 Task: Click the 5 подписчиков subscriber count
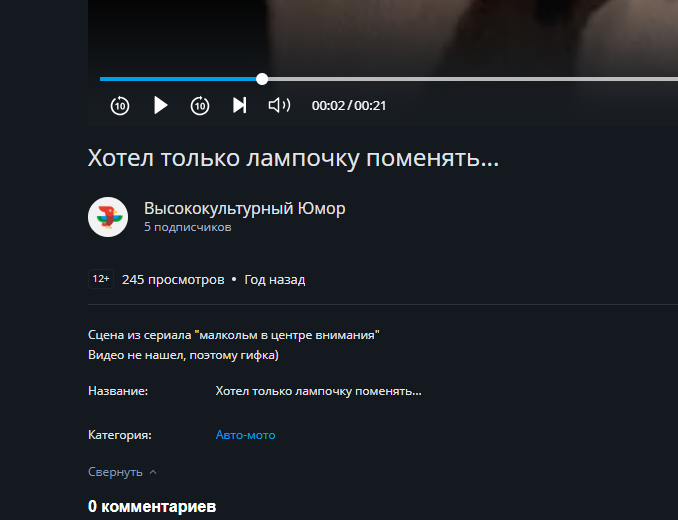click(x=188, y=227)
